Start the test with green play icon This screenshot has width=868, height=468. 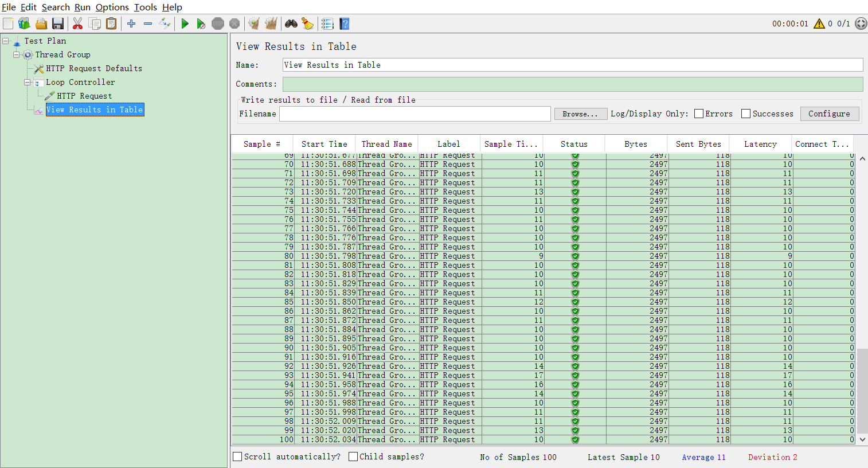185,24
